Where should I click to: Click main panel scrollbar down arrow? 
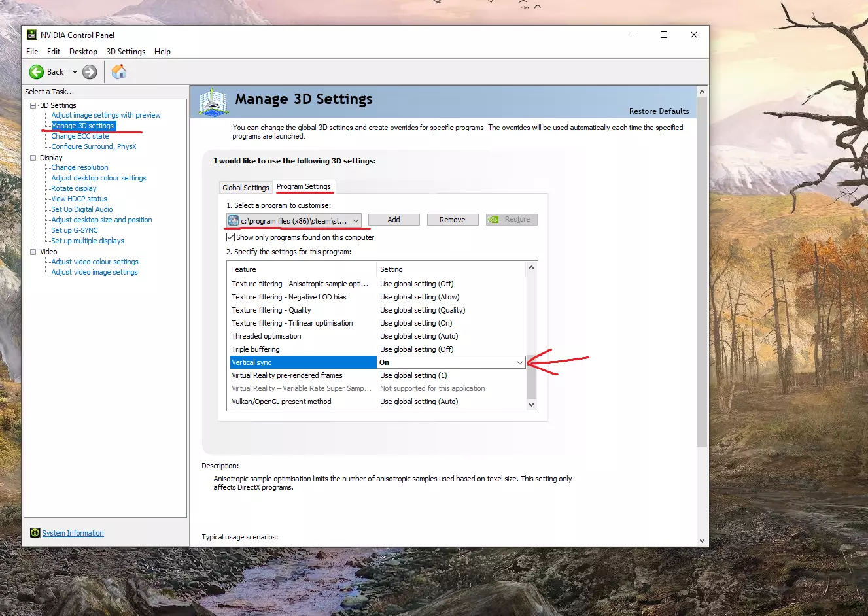[x=702, y=541]
